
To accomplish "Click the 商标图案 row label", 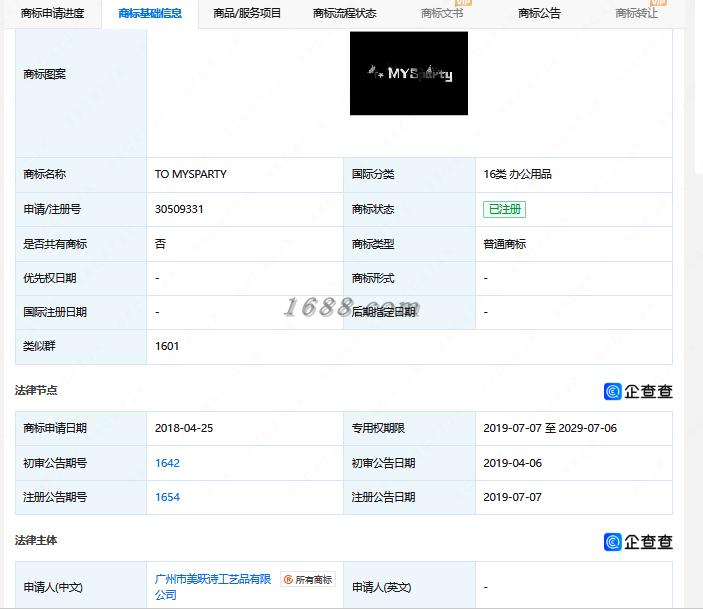I will point(44,74).
